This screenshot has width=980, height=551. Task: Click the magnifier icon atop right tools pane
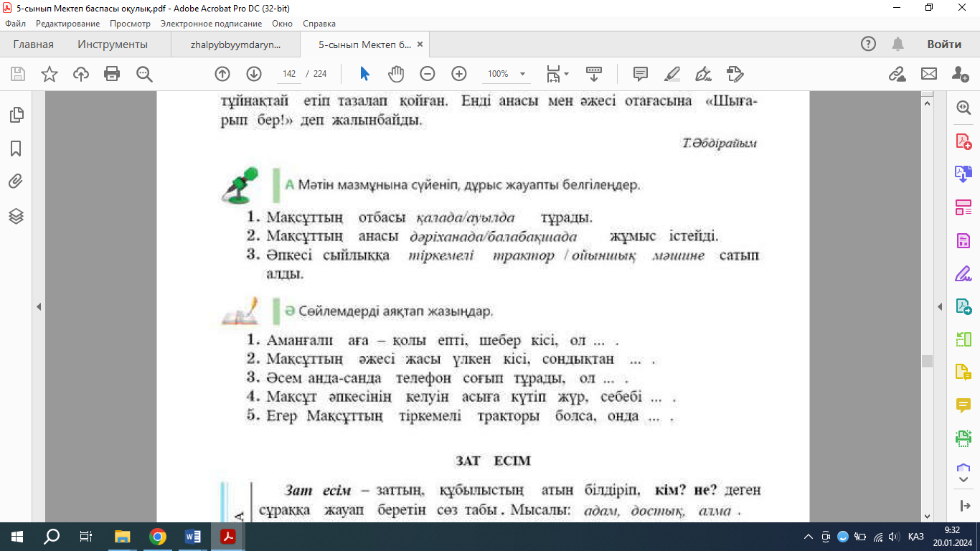963,107
